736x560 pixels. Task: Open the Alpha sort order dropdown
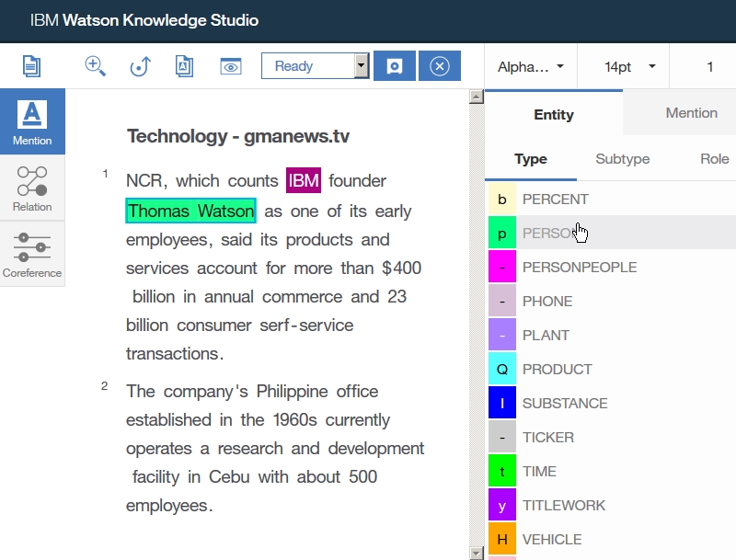coord(531,66)
